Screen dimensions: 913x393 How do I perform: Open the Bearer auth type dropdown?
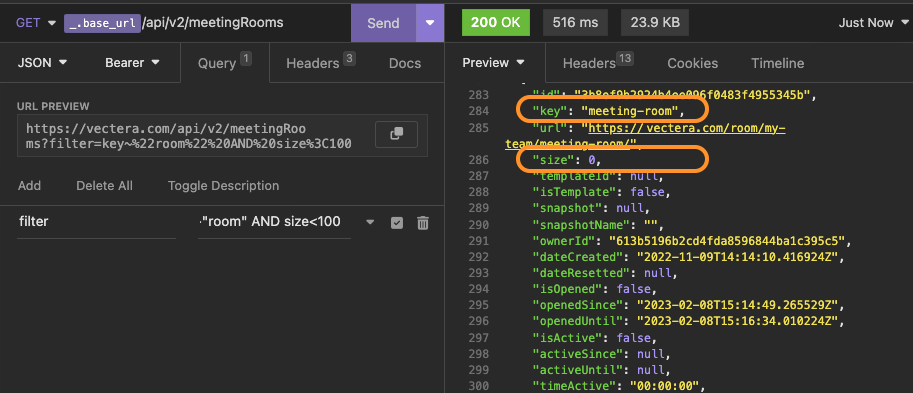(132, 62)
